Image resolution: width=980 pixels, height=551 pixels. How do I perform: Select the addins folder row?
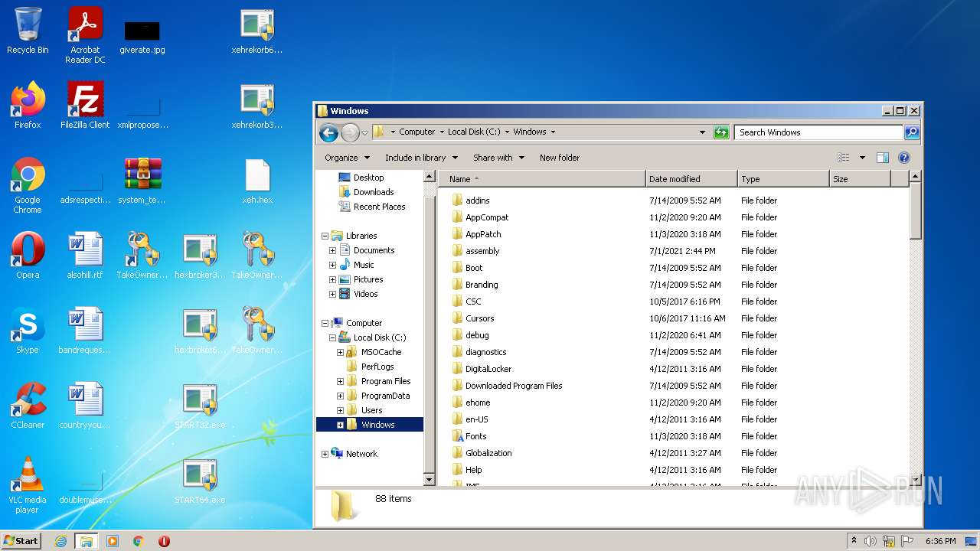[x=674, y=201]
